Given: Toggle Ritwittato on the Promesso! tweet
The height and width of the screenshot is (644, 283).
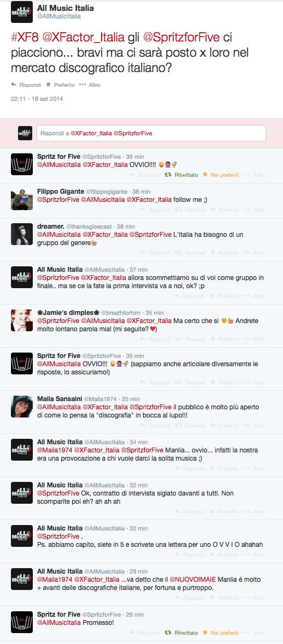Looking at the screenshot, I should 181,633.
